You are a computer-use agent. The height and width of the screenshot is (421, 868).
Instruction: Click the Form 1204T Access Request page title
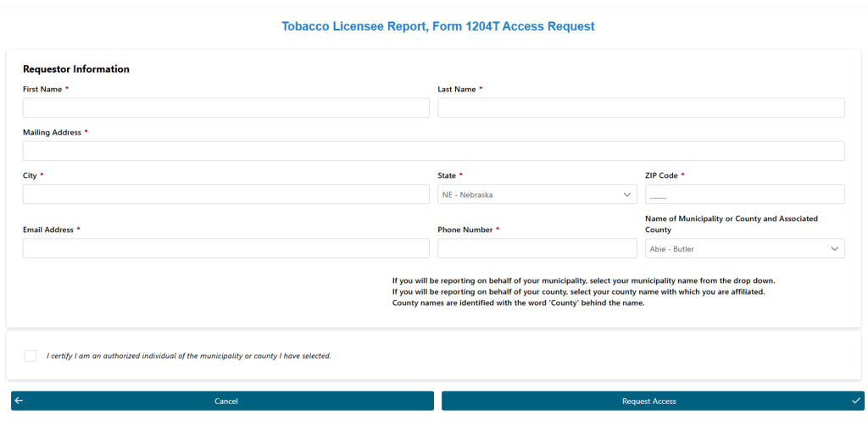[x=437, y=26]
